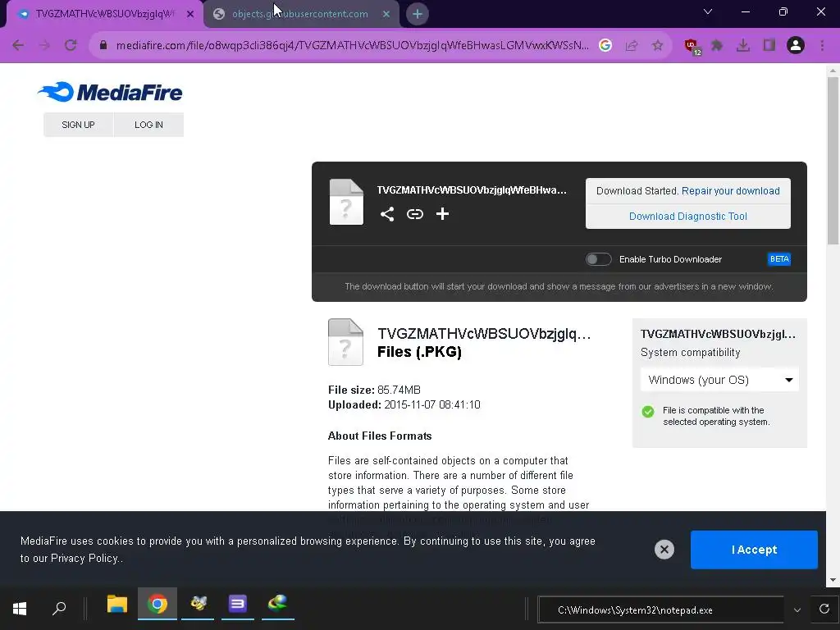Bookmark this page with star icon
The height and width of the screenshot is (630, 840).
tap(657, 46)
